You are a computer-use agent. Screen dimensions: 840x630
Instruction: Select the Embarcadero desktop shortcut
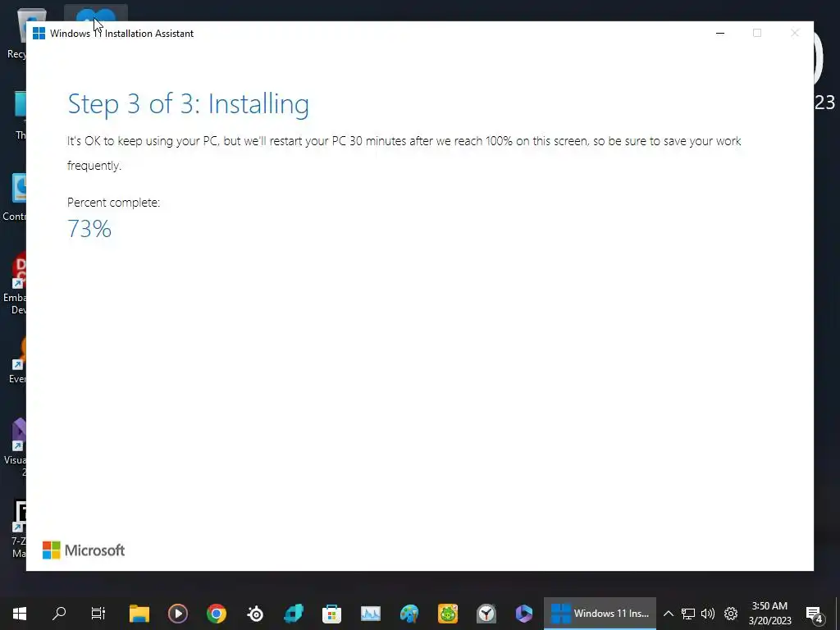[15, 284]
